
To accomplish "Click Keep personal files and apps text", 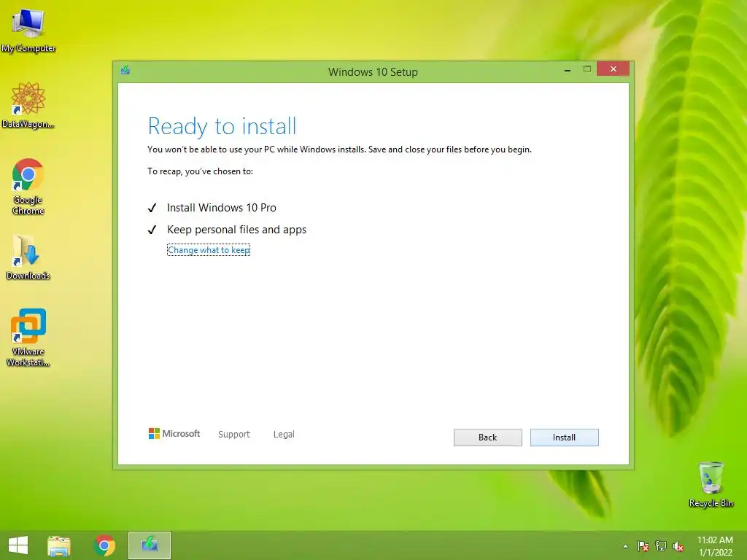I will coord(237,230).
